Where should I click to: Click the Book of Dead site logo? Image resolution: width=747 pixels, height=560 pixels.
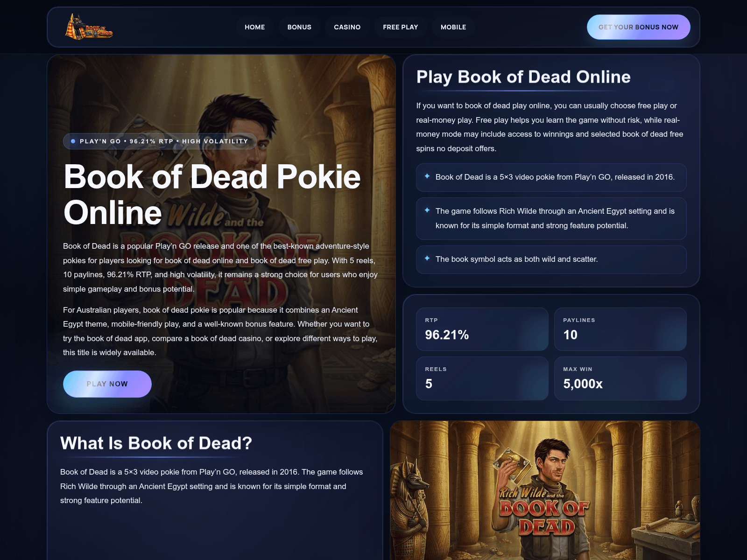tap(89, 27)
